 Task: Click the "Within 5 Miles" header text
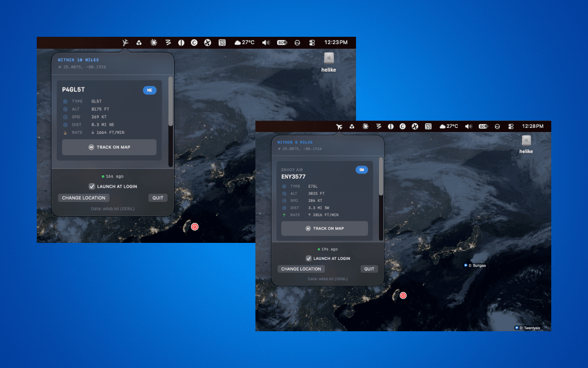click(x=295, y=142)
